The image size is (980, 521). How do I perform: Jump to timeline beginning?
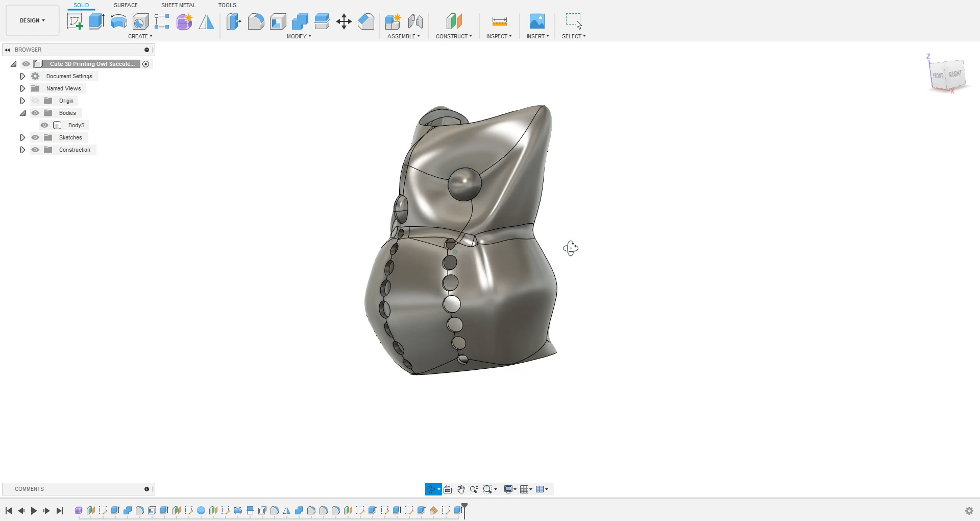(x=9, y=511)
